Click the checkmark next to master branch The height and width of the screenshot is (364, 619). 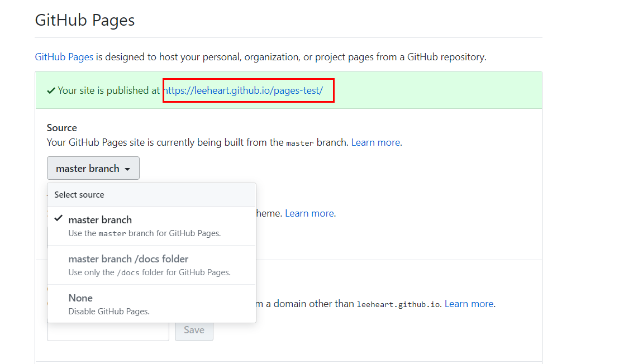[x=59, y=218]
